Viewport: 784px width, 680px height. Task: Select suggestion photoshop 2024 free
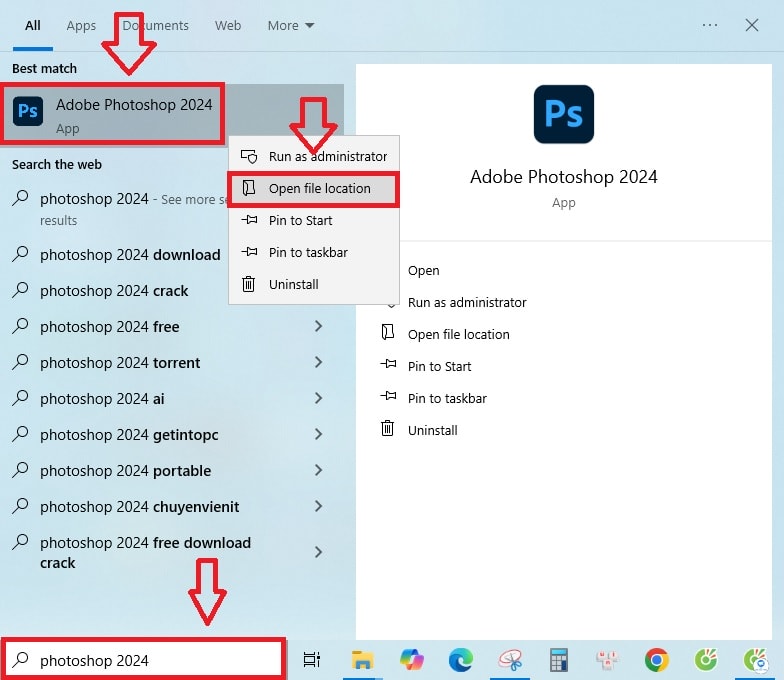click(x=170, y=326)
